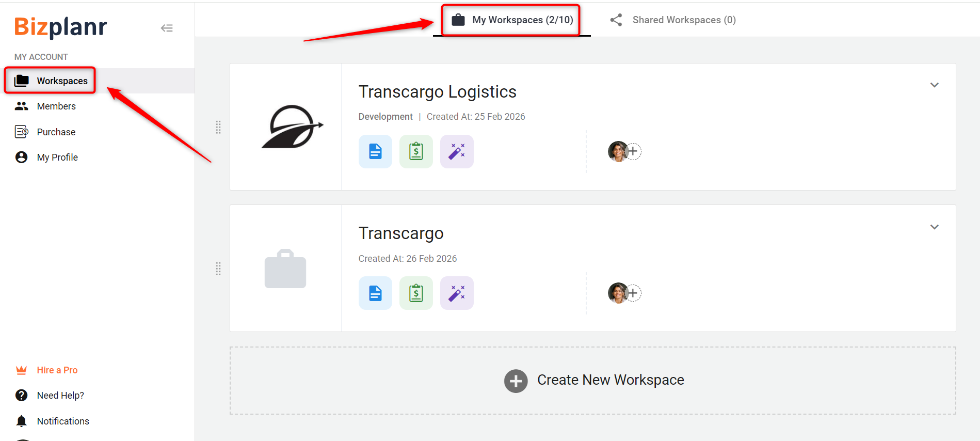Expand the Transcargo Logistics workspace chevron
980x441 pixels.
click(x=934, y=85)
